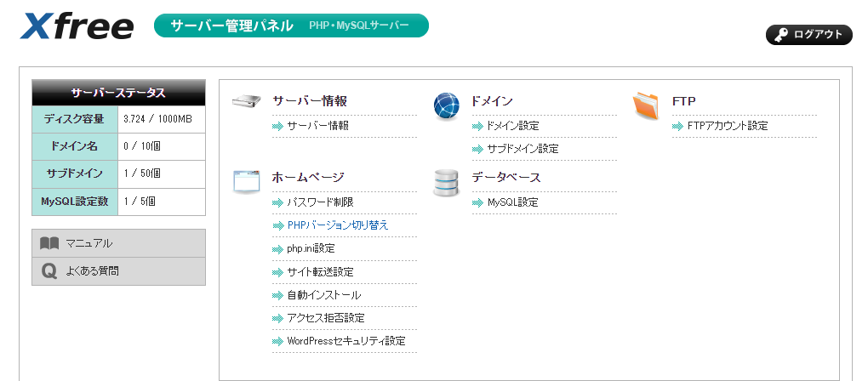Open php.ini設定 link

(x=311, y=248)
